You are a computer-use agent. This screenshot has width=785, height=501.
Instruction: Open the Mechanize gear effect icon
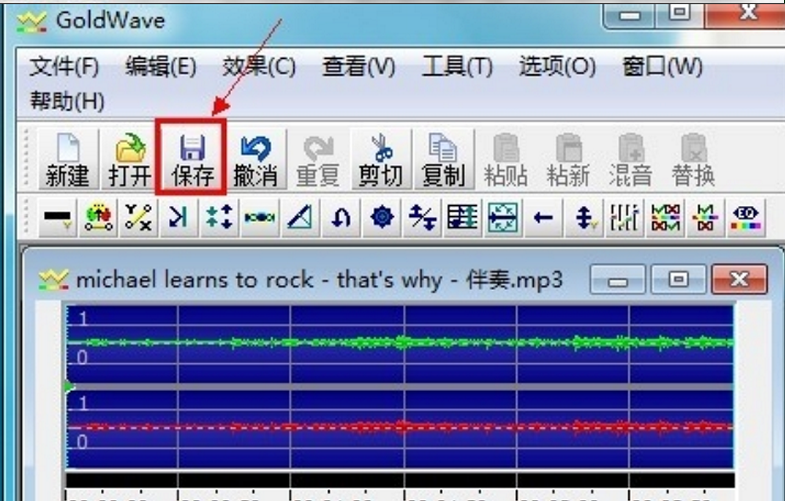pyautogui.click(x=381, y=218)
